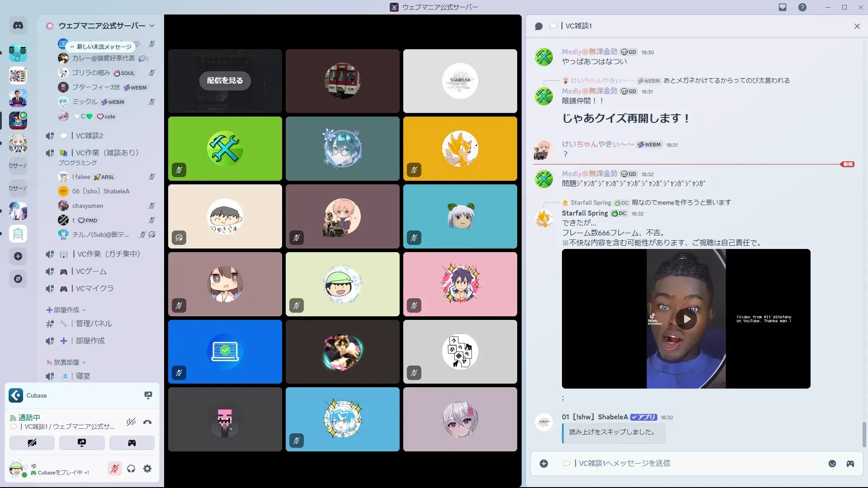Open the emoji picker in message box
The height and width of the screenshot is (488, 868).
pyautogui.click(x=832, y=464)
